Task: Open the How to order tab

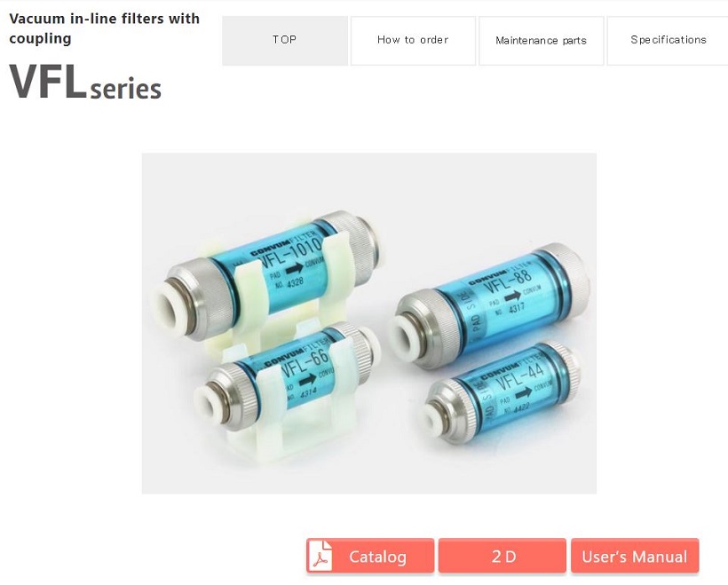Action: [x=413, y=41]
